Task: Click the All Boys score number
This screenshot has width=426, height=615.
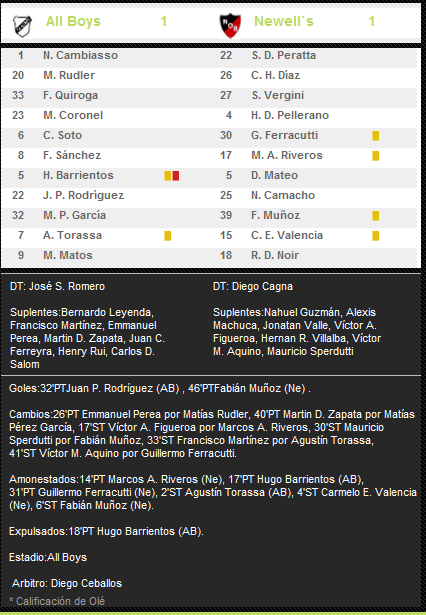Action: click(164, 21)
